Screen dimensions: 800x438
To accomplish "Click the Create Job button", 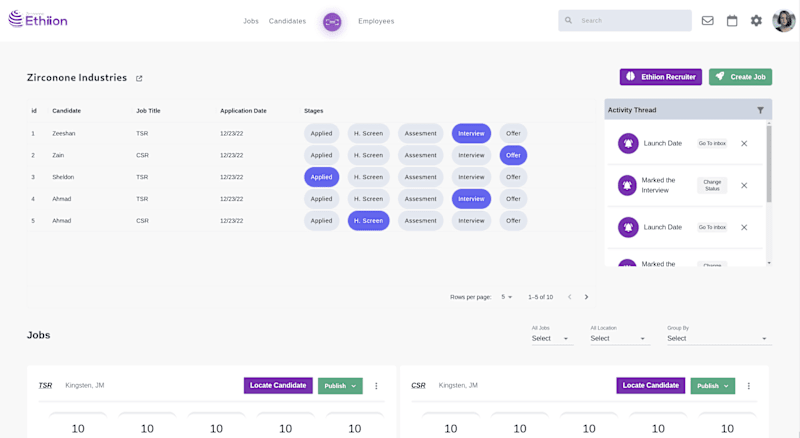I will click(x=740, y=77).
